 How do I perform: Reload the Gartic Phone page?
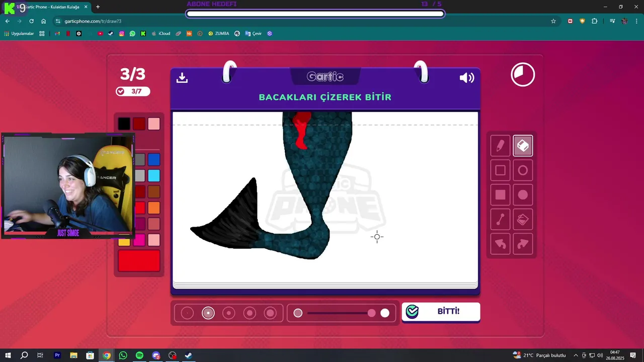[31, 21]
